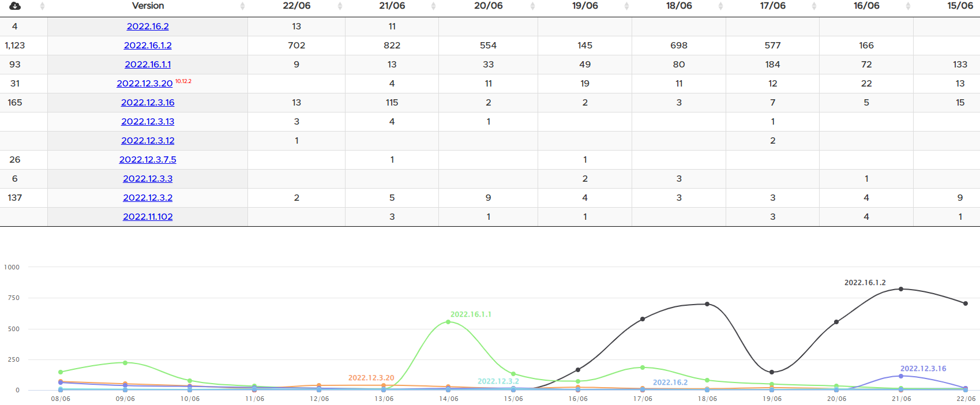Sort the 19/06 column using its arrows
Image resolution: width=980 pixels, height=405 pixels.
[626, 6]
